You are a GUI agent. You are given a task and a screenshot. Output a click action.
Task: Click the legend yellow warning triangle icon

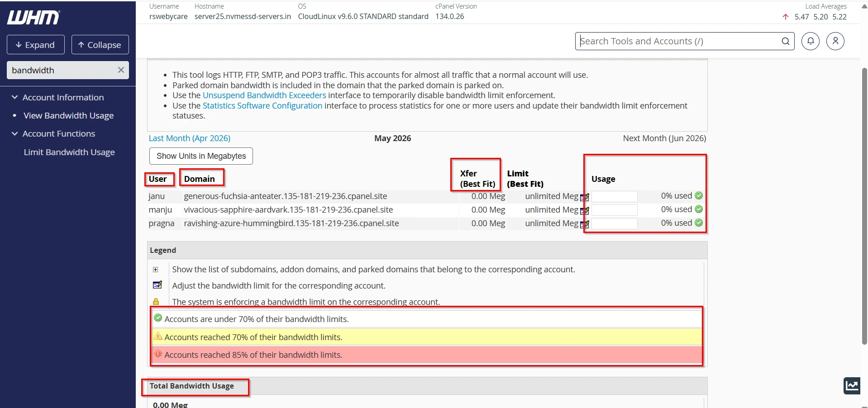pyautogui.click(x=158, y=336)
